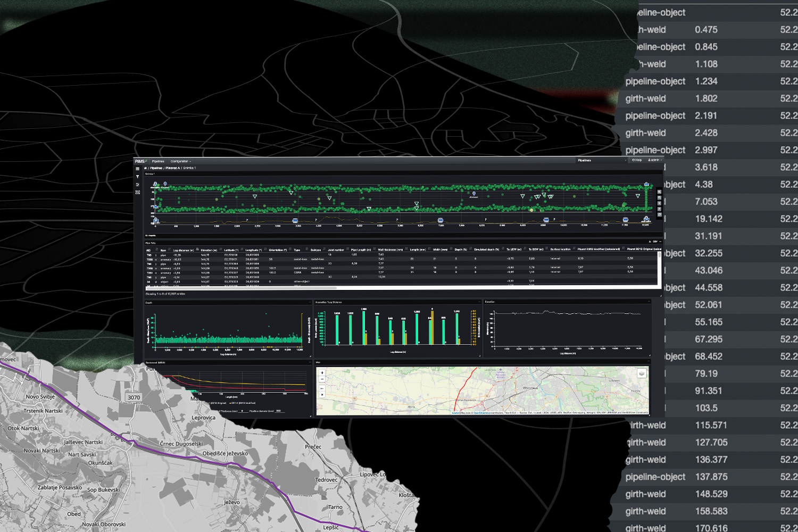This screenshot has height=532, width=798.
Task: Select the Snimka 1 panel tab
Action: 150,173
